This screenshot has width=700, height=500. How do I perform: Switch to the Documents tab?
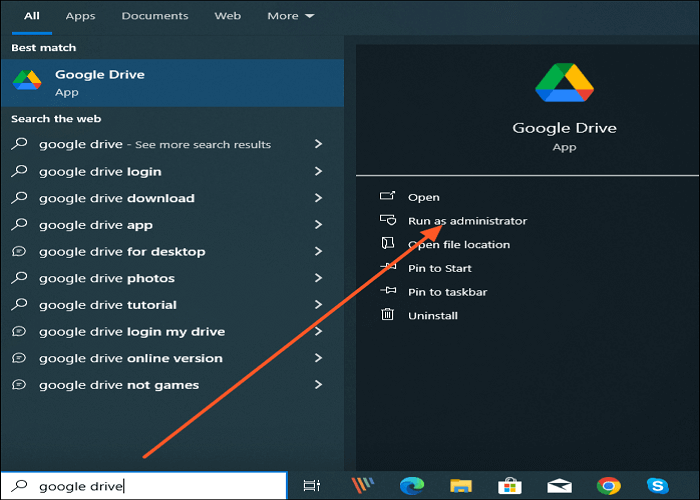pos(154,16)
